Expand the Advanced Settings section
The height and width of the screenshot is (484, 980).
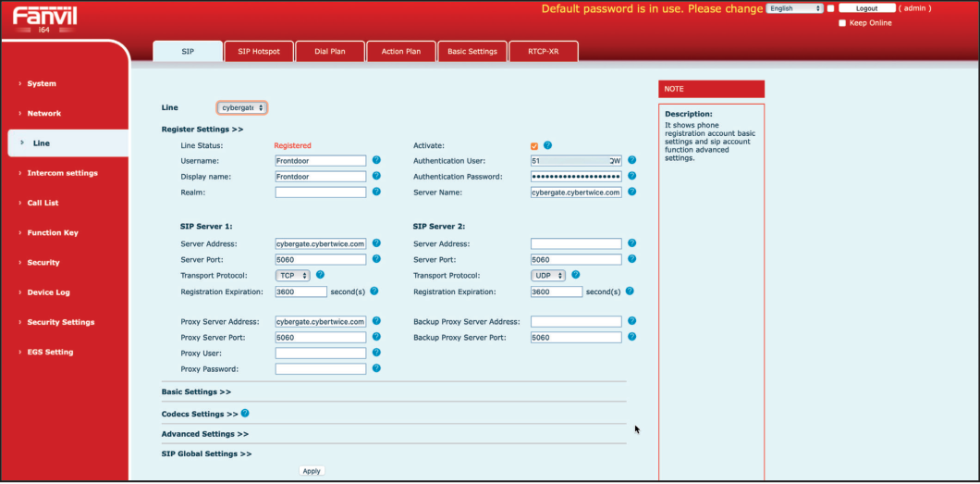pyautogui.click(x=204, y=434)
